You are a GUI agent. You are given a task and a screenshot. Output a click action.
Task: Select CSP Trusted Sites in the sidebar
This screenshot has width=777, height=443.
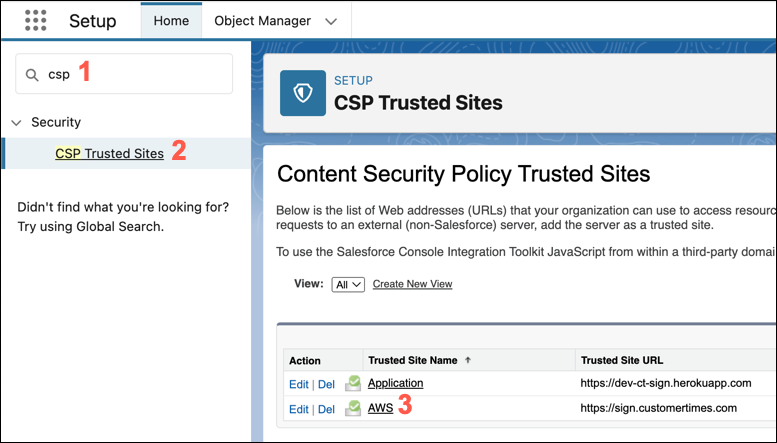109,154
